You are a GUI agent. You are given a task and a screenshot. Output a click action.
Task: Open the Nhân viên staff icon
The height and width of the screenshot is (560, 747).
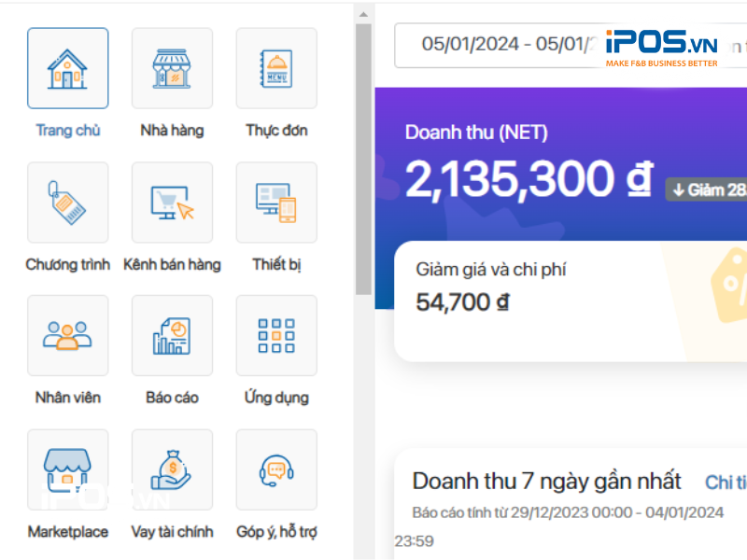(67, 336)
